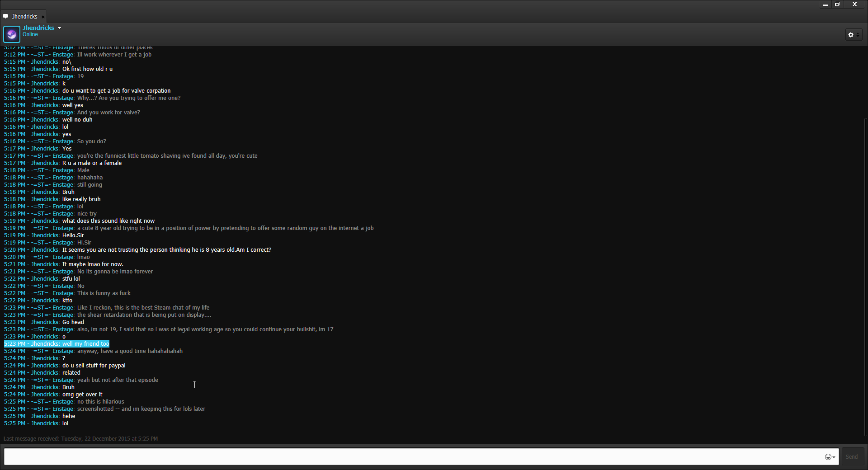Click the vertical chat scrollbar
Image resolution: width=868 pixels, height=470 pixels.
coord(865,271)
